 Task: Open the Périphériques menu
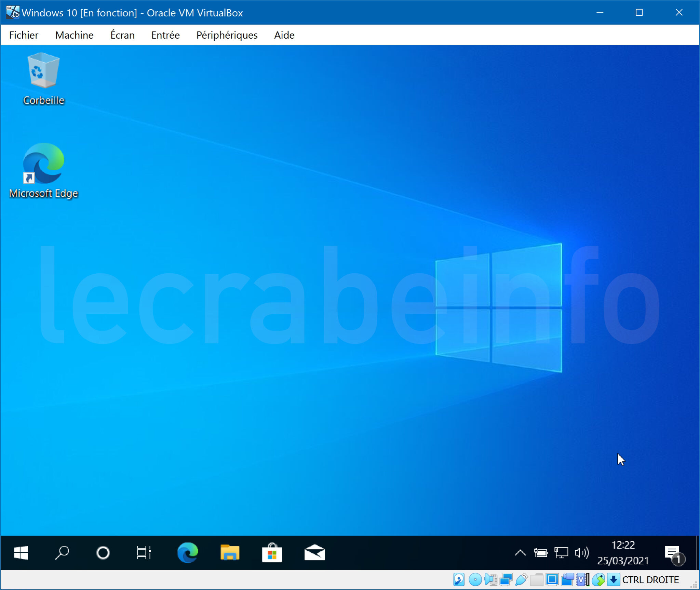(227, 35)
